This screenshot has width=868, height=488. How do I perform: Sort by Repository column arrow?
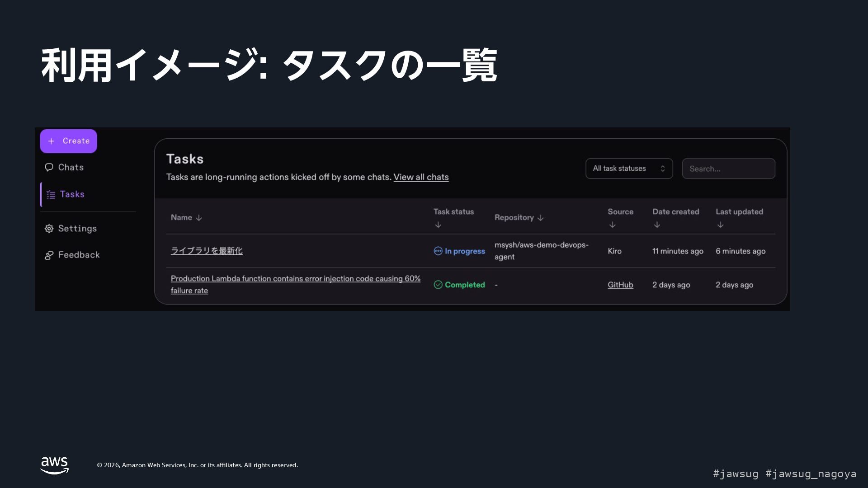tap(540, 218)
